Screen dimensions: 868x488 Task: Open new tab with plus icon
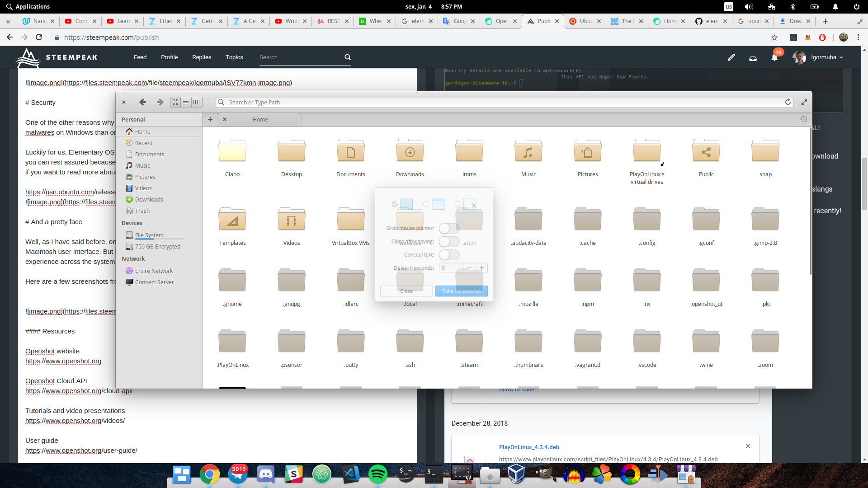(x=210, y=119)
